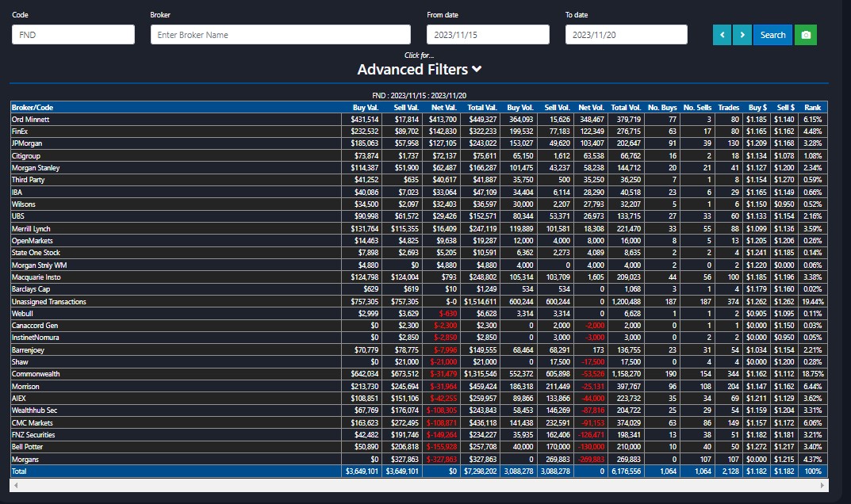
Task: Sort by the Buy Vol. column header
Action: click(520, 108)
